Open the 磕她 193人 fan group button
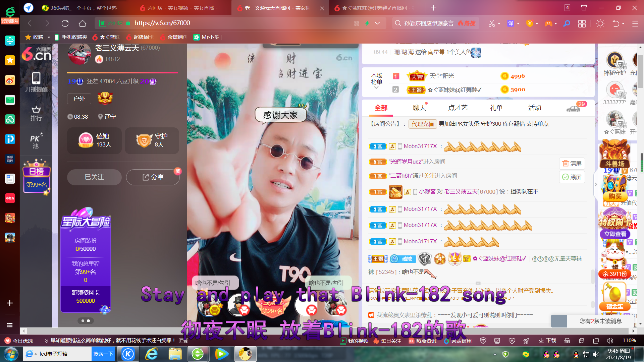644x362 pixels. coord(94,140)
